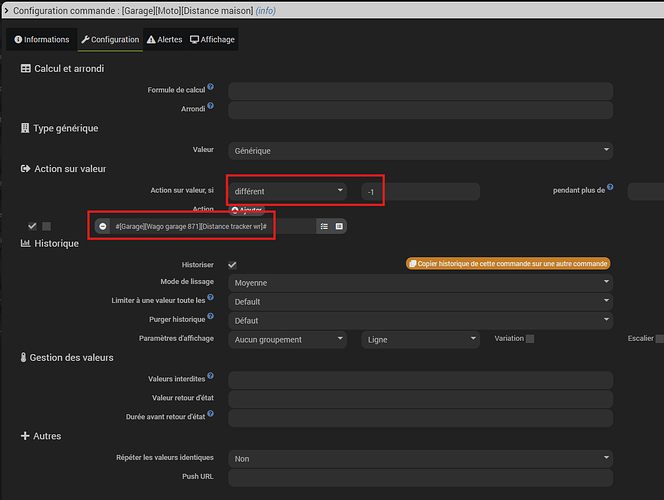Click help icon beside Purger historique

coord(211,318)
